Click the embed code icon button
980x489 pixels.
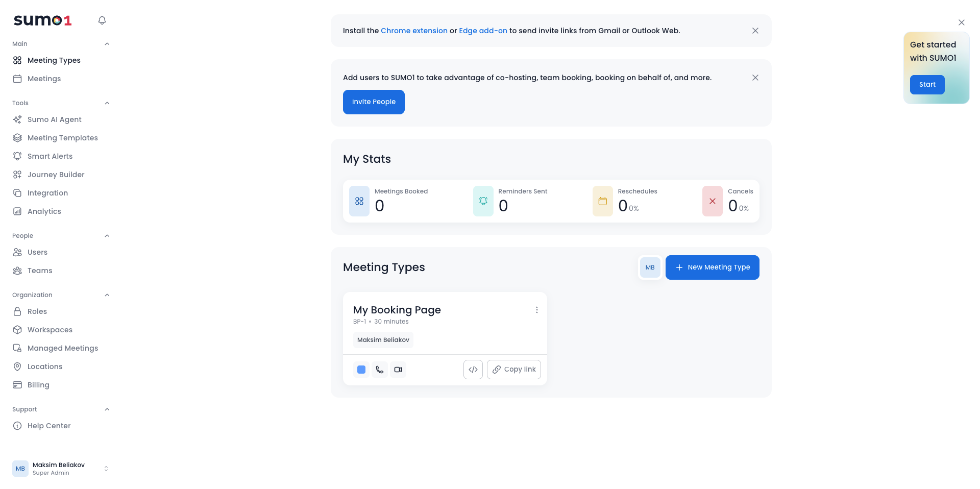473,370
